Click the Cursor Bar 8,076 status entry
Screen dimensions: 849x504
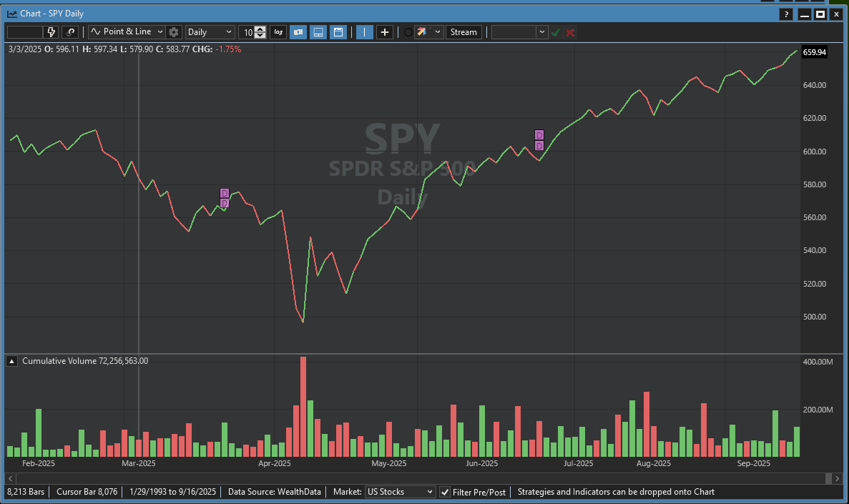pos(87,492)
